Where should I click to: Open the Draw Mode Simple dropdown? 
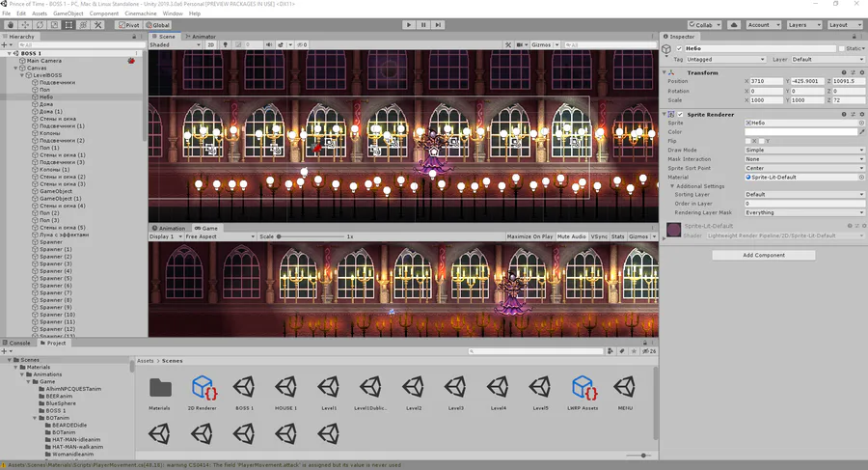pos(804,151)
